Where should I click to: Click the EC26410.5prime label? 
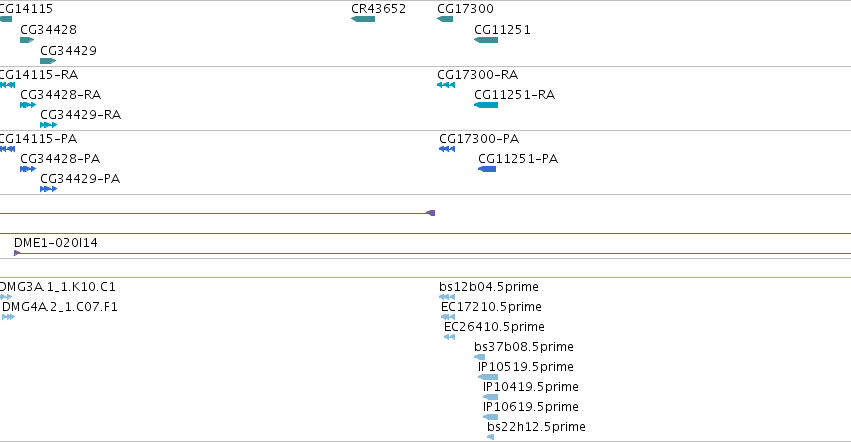pos(494,327)
